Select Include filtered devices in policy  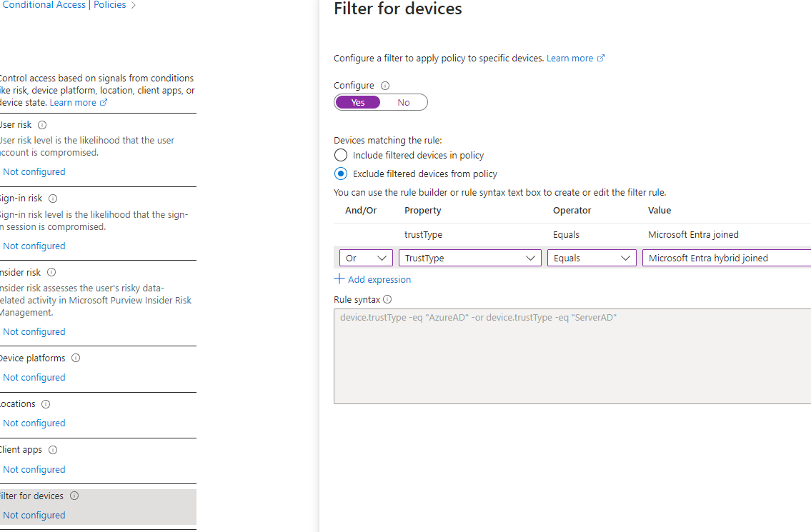pos(340,155)
